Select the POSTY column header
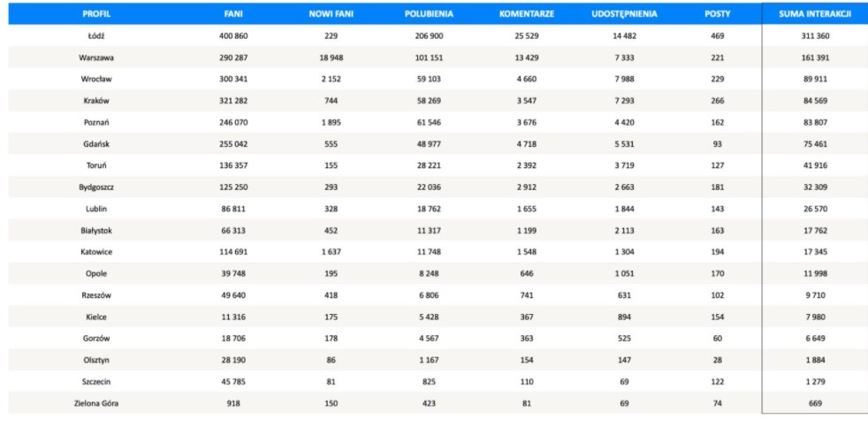 pos(717,15)
